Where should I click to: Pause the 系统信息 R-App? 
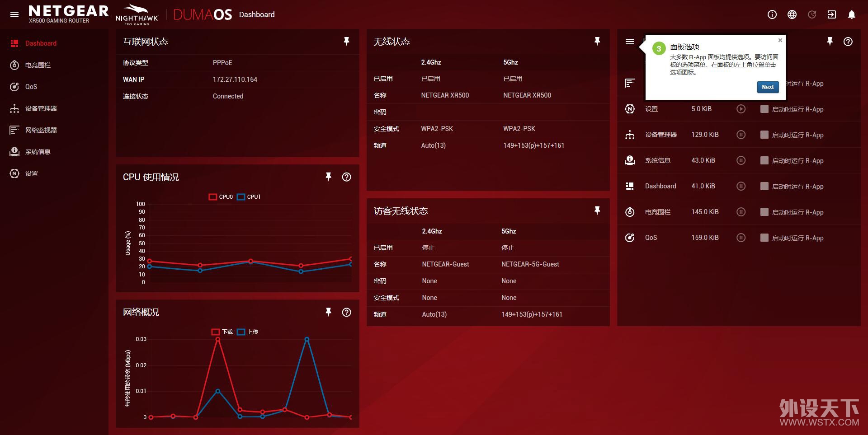[741, 160]
